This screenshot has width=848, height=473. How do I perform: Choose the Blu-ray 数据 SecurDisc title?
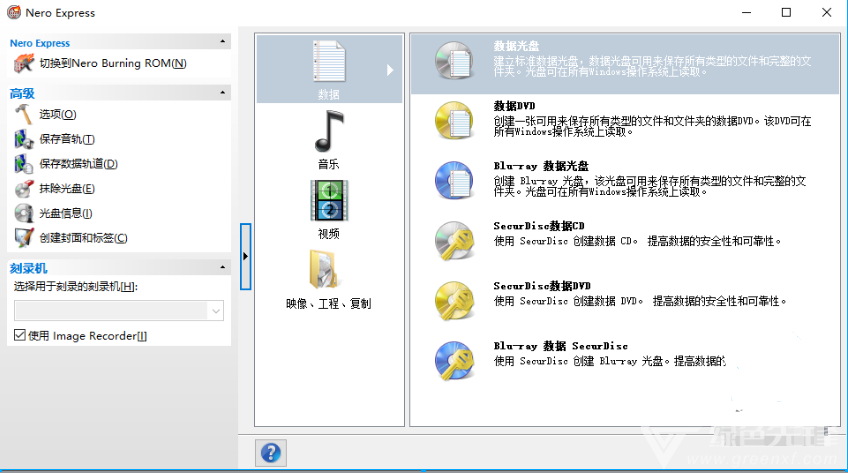pyautogui.click(x=560, y=345)
